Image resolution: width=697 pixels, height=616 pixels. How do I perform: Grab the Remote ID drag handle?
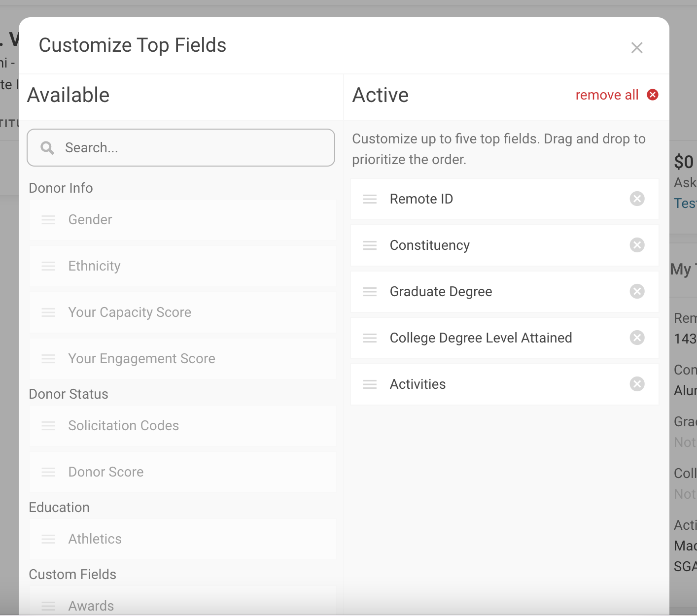coord(370,199)
